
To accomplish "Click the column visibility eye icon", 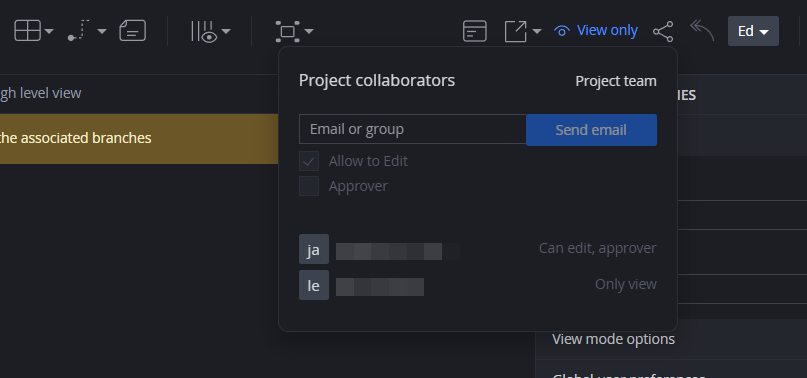I will tap(204, 31).
